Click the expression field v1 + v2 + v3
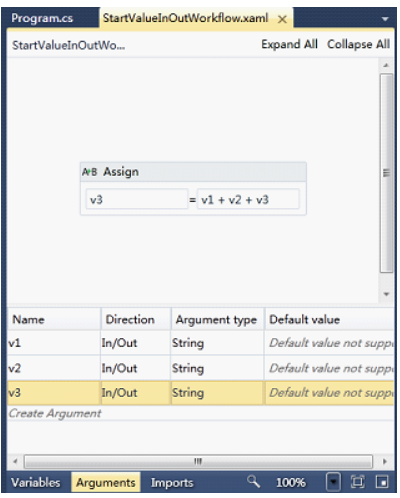This screenshot has width=400, height=498. tap(248, 199)
